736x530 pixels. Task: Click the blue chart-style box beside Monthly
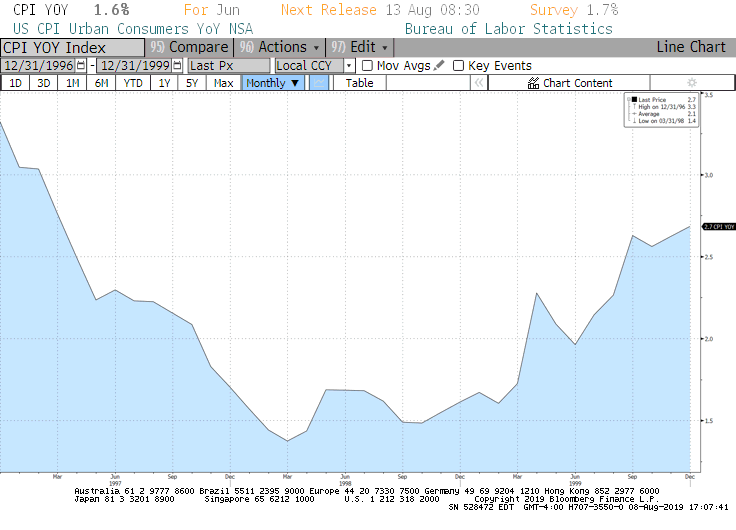point(318,83)
